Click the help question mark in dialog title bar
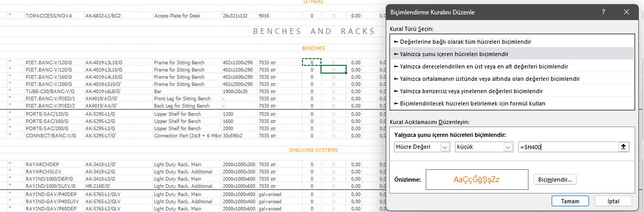644x212 pixels. 603,11
